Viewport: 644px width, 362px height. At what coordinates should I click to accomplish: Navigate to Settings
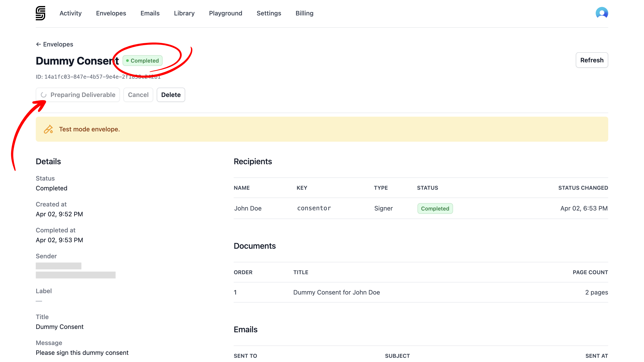[269, 13]
